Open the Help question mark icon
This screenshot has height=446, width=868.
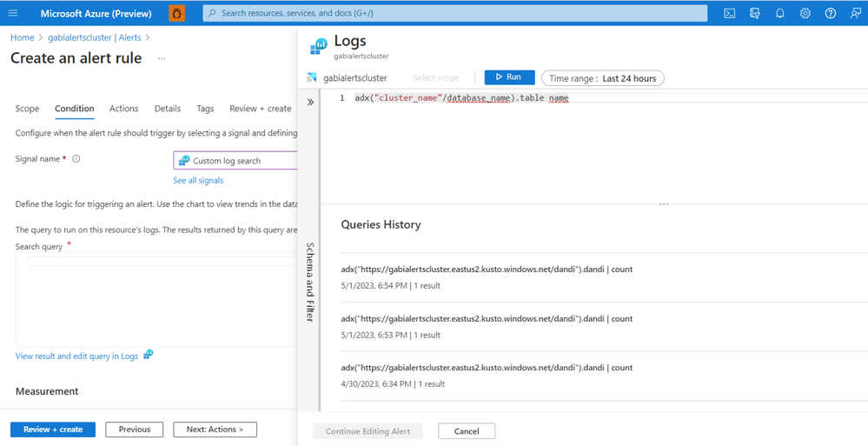coord(831,13)
